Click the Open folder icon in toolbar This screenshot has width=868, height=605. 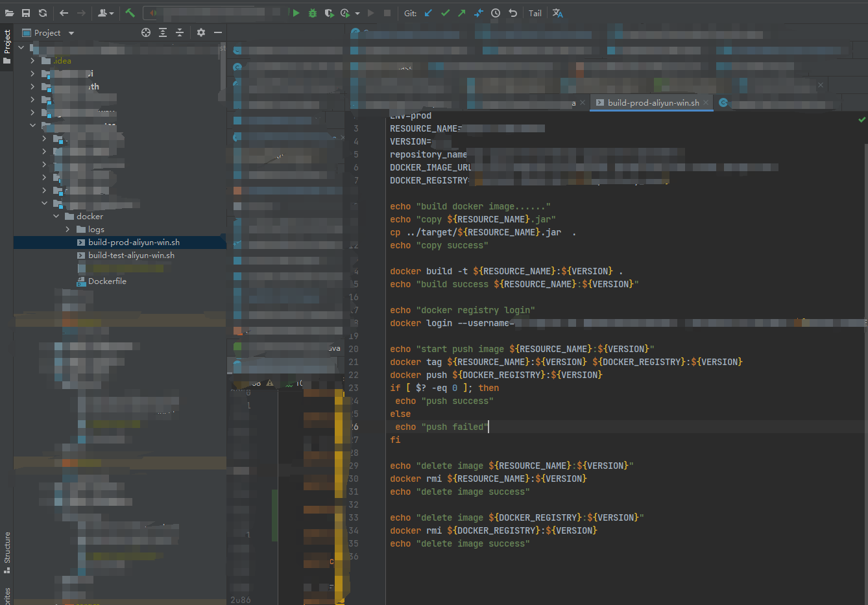point(9,13)
